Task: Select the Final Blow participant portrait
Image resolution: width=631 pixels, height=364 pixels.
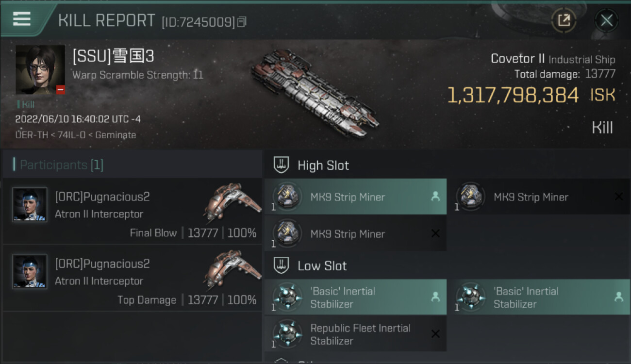Action: (x=30, y=205)
